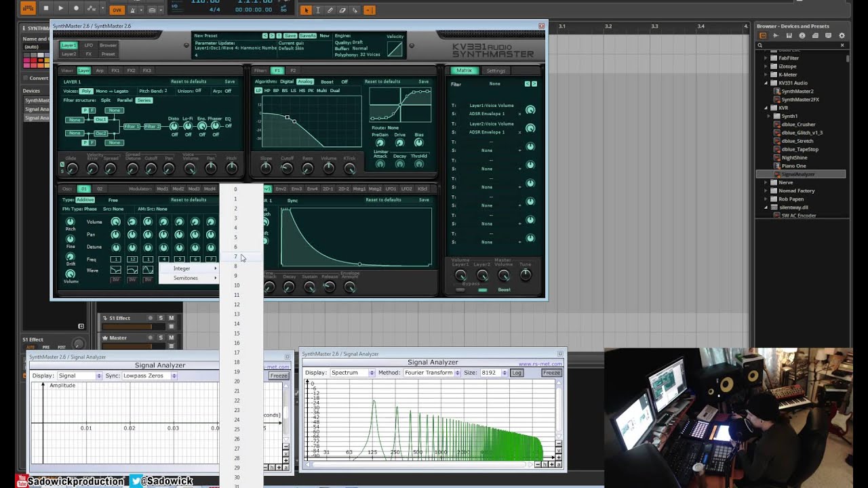Arm recording with the record button
The width and height of the screenshot is (868, 488).
click(75, 9)
